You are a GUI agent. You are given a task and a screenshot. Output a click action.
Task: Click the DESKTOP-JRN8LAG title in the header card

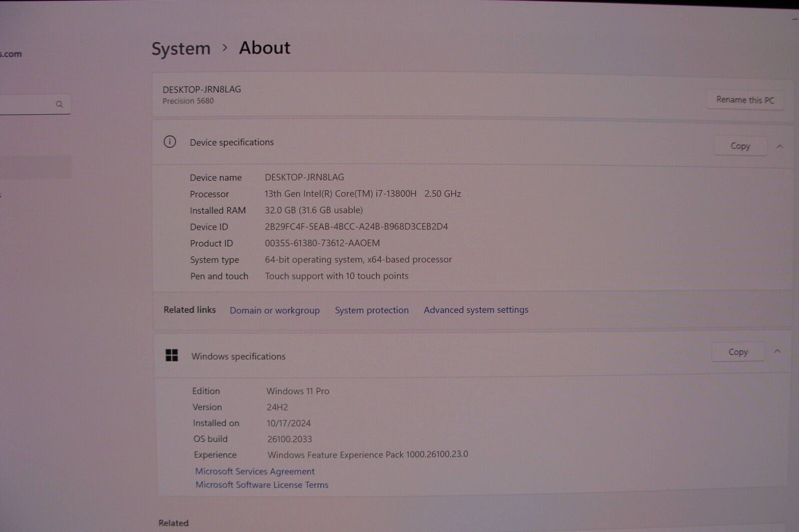tap(202, 89)
